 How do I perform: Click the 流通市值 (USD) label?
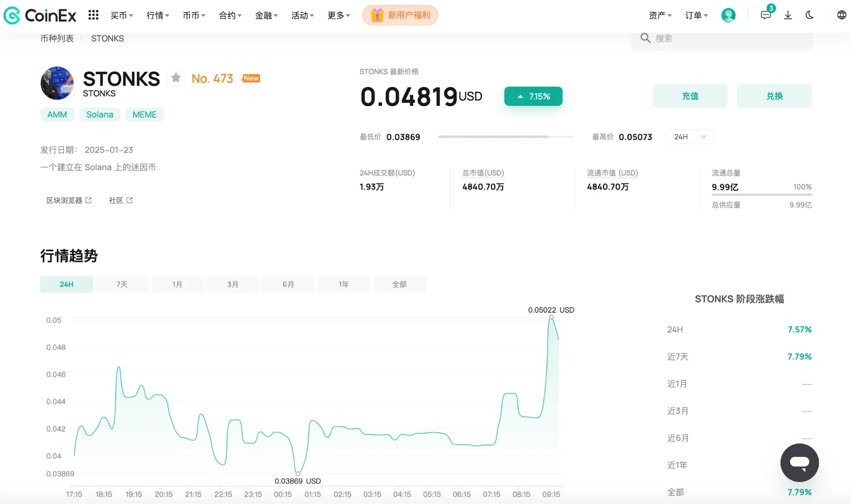coord(612,173)
